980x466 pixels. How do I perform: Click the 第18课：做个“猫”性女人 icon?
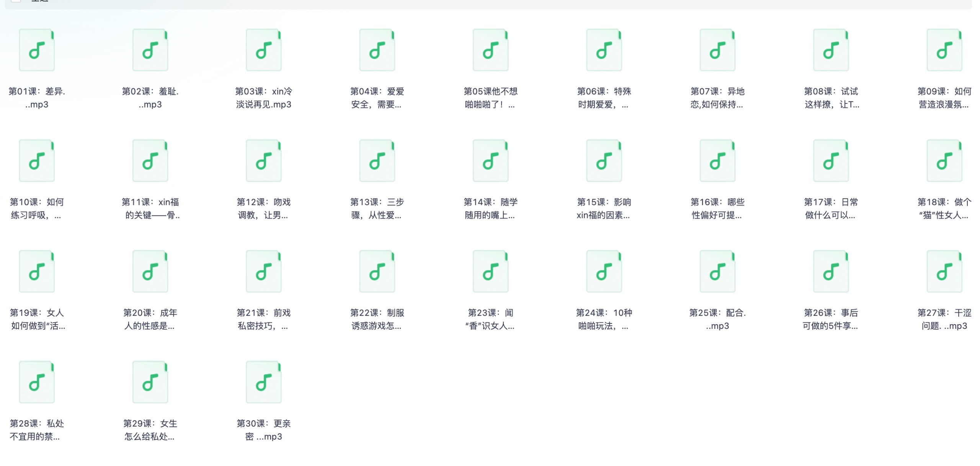(944, 161)
